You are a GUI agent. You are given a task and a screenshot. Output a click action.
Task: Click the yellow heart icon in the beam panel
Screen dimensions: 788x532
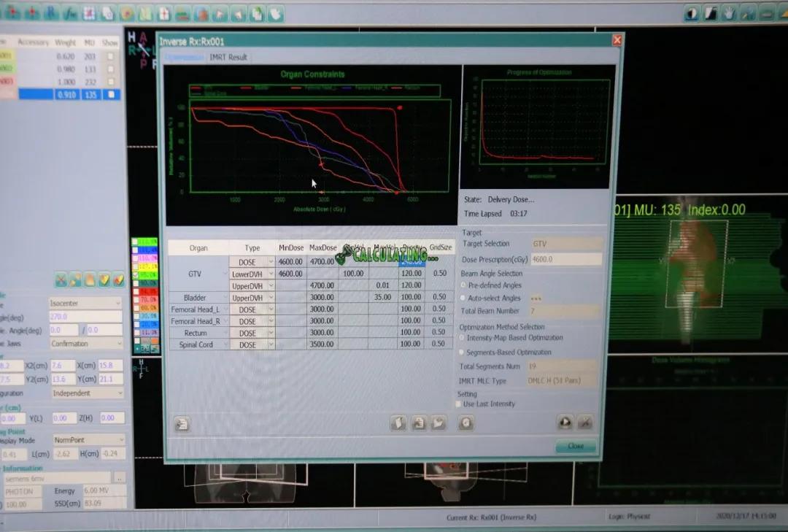point(104,280)
